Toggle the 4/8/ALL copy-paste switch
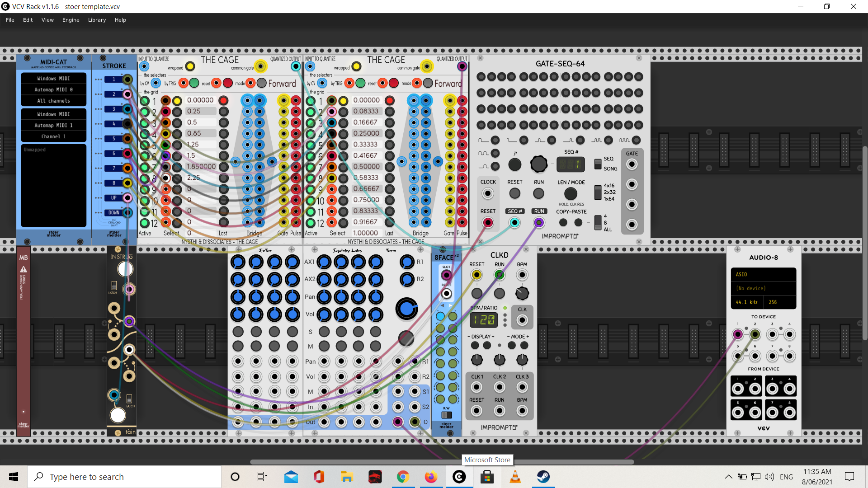Viewport: 868px width, 488px height. 598,222
